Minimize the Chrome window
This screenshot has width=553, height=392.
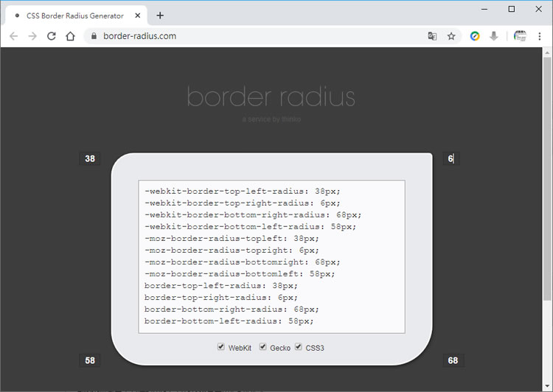tap(484, 9)
